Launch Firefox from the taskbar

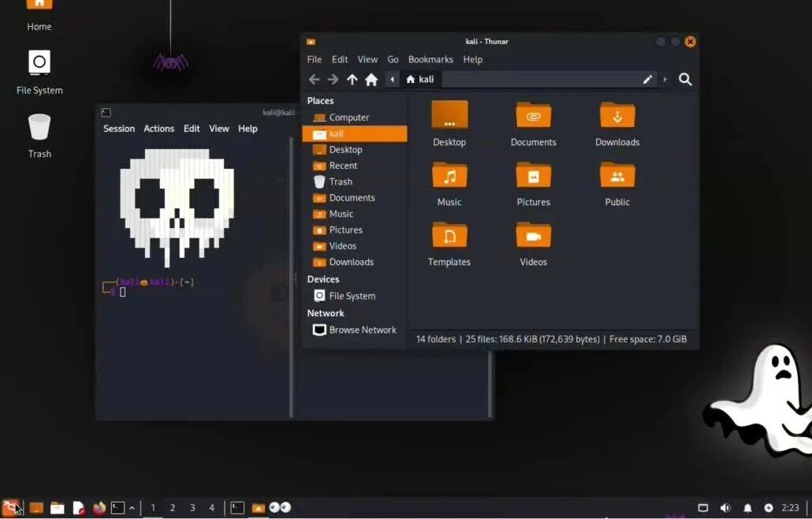pyautogui.click(x=99, y=508)
